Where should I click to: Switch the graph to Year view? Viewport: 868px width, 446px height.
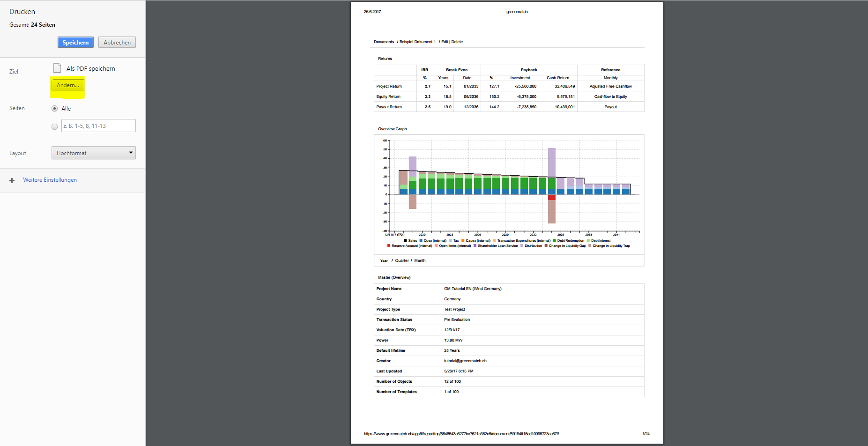coord(384,260)
